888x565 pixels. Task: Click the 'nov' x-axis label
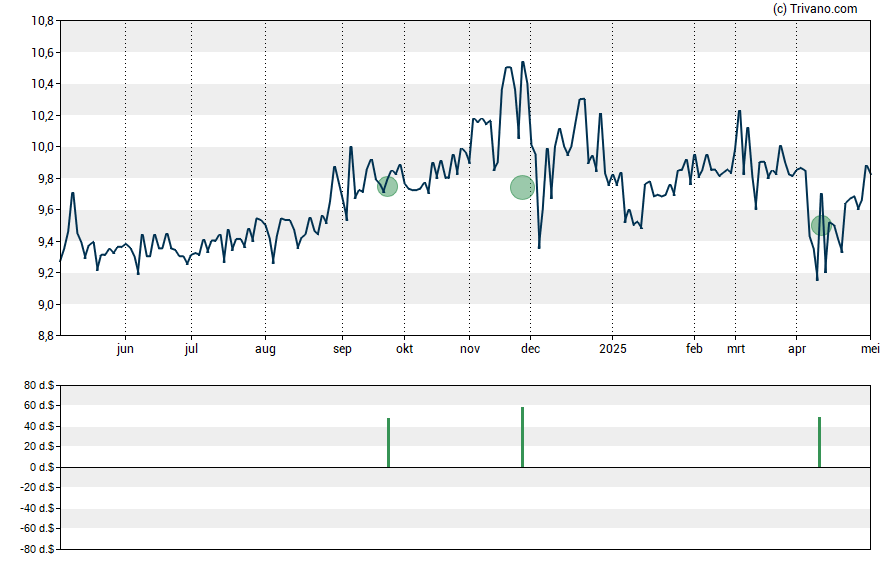[x=469, y=349]
